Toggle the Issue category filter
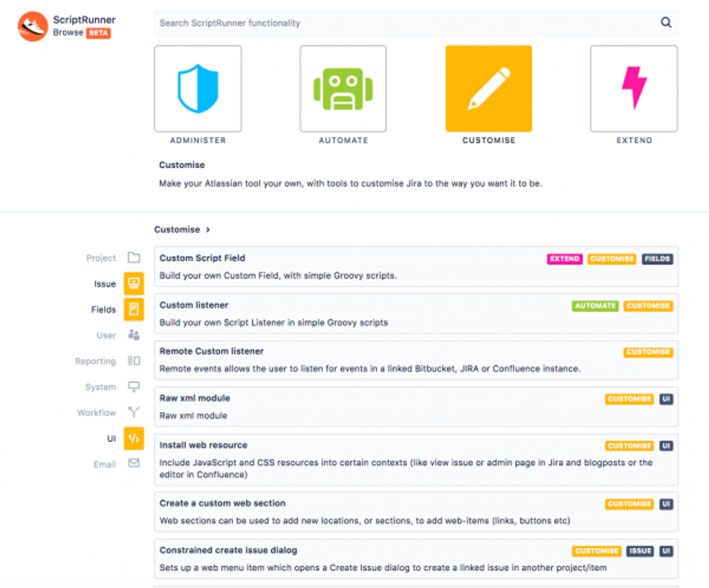 pos(134,283)
